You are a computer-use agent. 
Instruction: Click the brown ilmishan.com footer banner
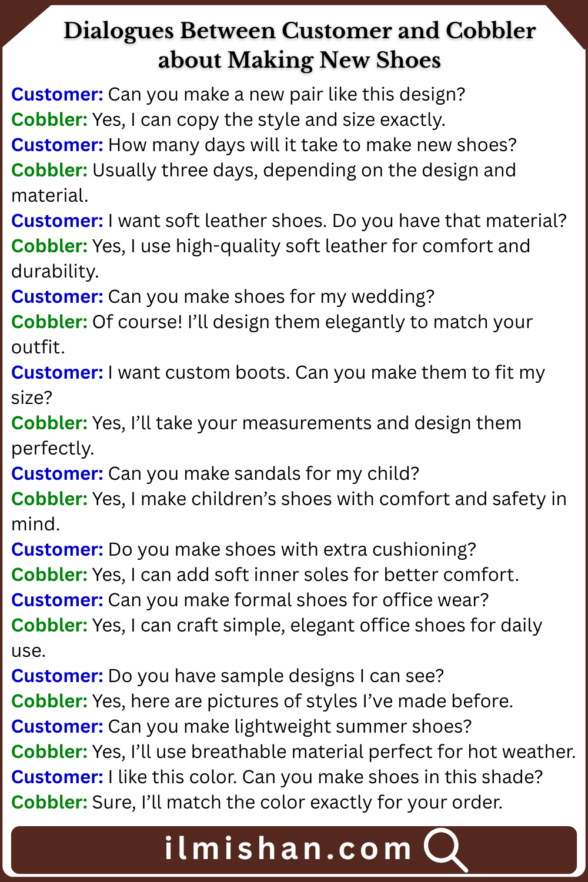click(x=88, y=850)
